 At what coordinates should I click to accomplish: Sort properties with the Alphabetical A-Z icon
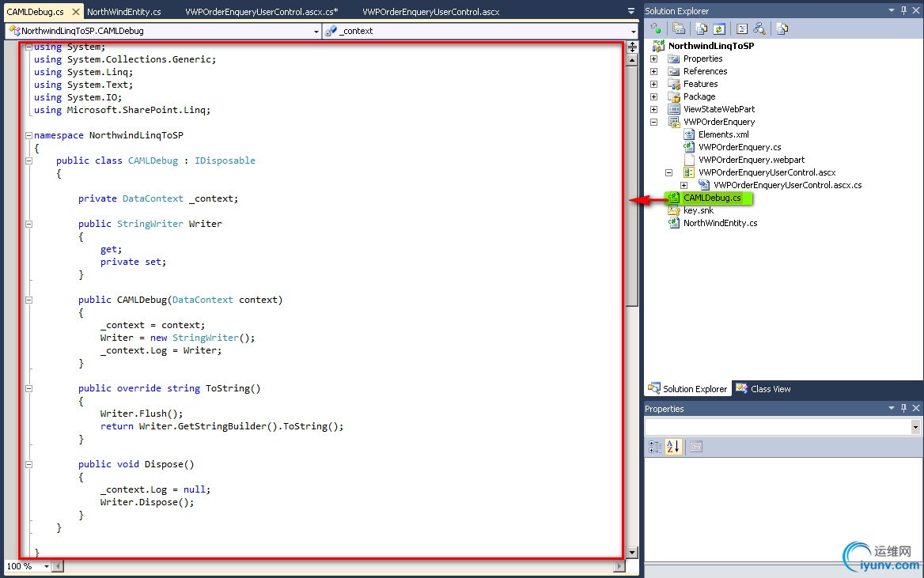click(x=672, y=447)
